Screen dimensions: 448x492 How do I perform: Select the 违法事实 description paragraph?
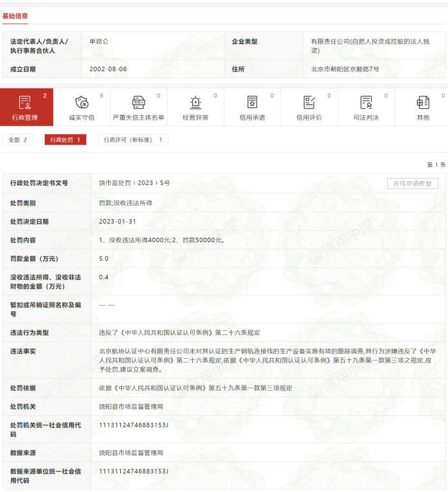pos(268,360)
